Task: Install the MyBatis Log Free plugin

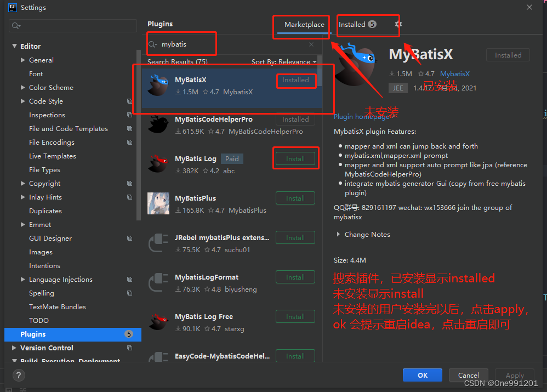Action: click(x=295, y=316)
